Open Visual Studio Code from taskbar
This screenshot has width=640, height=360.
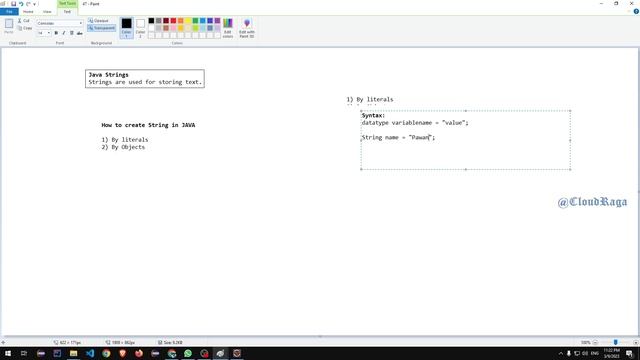coord(90,353)
